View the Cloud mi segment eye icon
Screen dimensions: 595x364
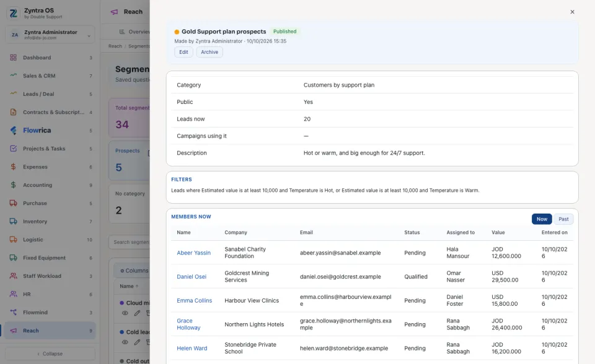click(125, 313)
